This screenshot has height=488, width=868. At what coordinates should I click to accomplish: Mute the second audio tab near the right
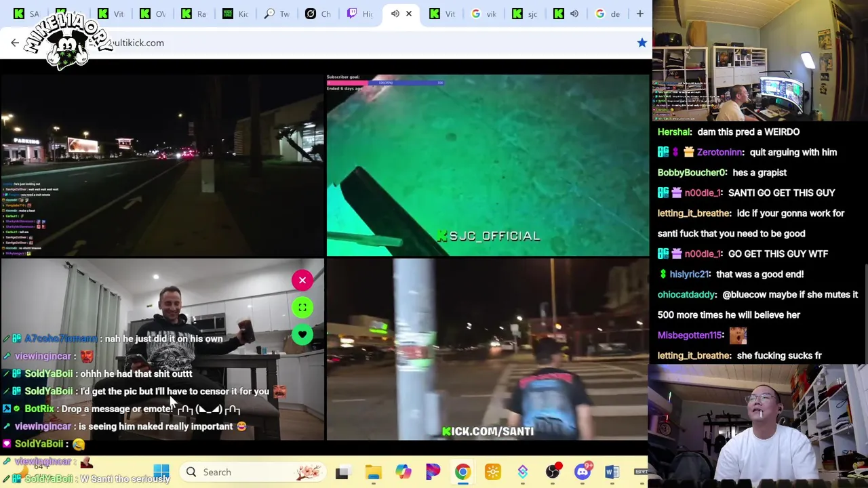click(574, 14)
